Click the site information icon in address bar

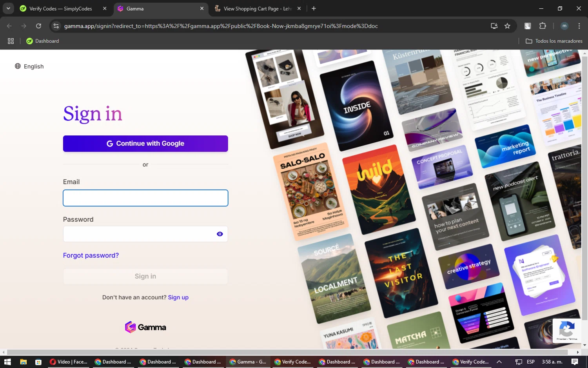[56, 26]
